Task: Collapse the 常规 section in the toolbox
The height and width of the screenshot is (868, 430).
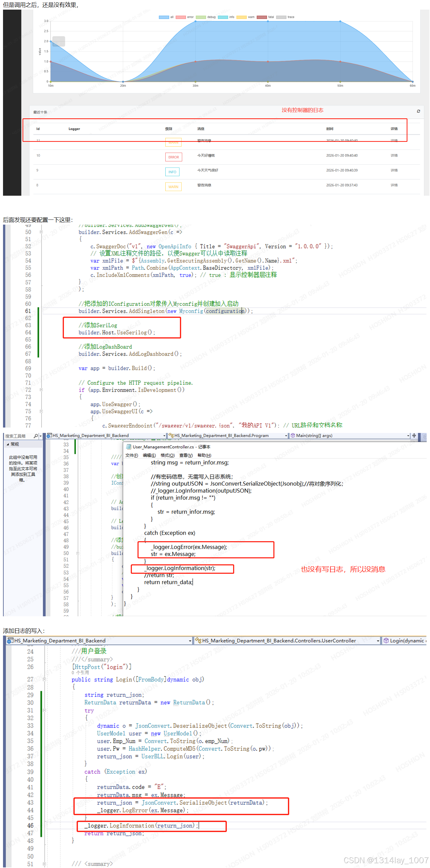Action: (x=8, y=444)
